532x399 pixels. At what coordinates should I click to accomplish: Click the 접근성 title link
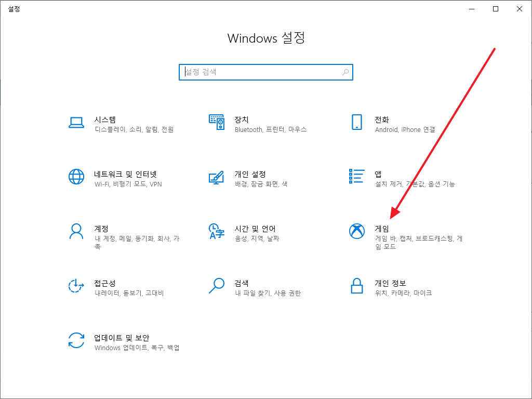[x=105, y=283]
